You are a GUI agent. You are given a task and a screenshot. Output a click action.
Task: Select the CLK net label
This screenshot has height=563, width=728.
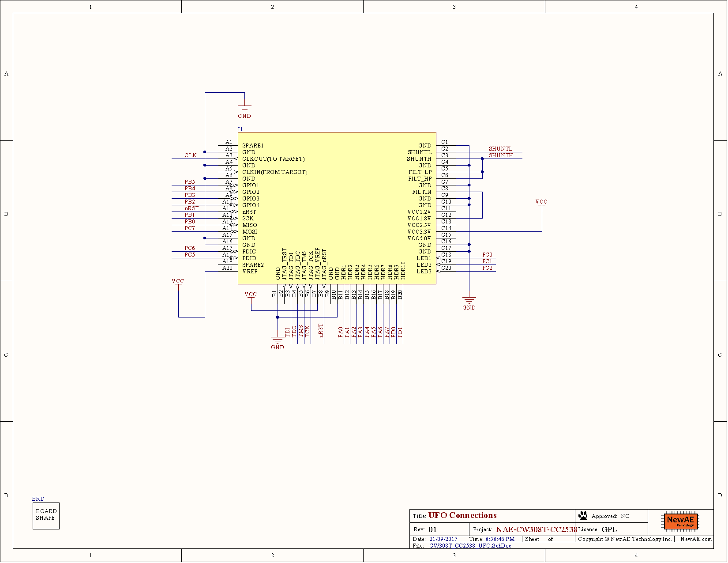(x=191, y=155)
